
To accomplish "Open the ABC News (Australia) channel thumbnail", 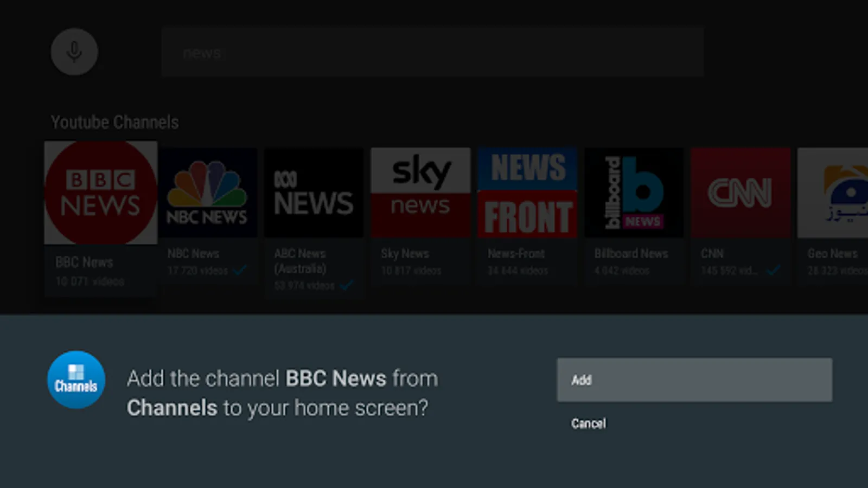I will (314, 192).
